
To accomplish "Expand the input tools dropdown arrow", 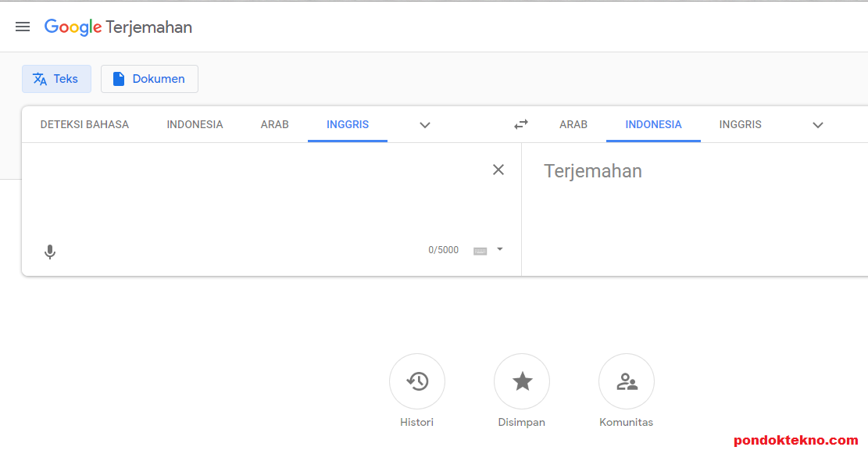I will [x=500, y=250].
